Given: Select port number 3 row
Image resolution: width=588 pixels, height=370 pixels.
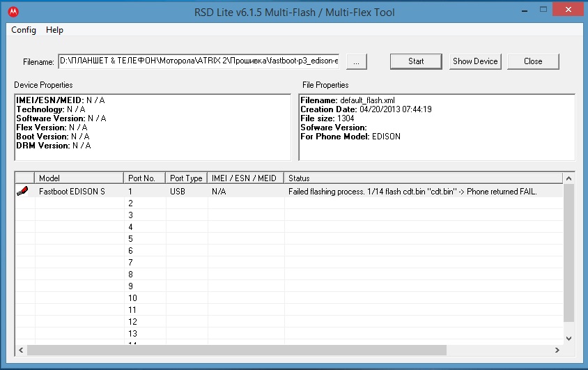Looking at the screenshot, I should pyautogui.click(x=288, y=215).
